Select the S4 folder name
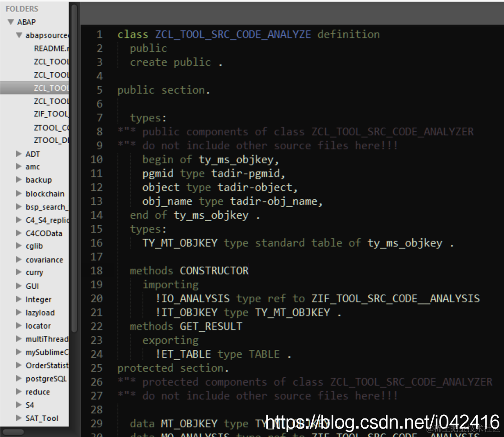 click(30, 405)
